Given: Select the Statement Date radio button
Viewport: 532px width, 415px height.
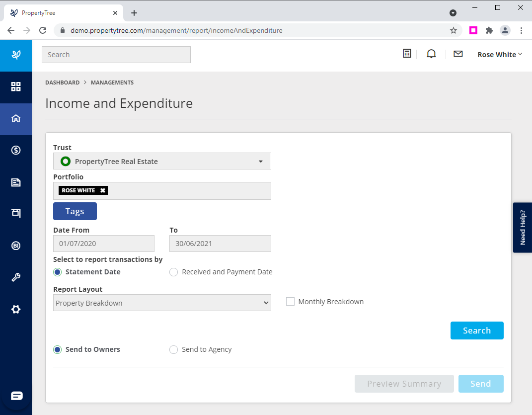Looking at the screenshot, I should tap(57, 272).
